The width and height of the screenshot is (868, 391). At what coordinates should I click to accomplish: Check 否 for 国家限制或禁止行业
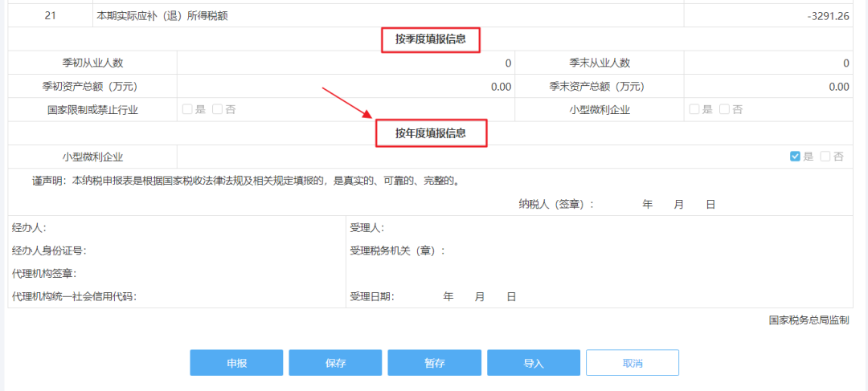[x=217, y=109]
